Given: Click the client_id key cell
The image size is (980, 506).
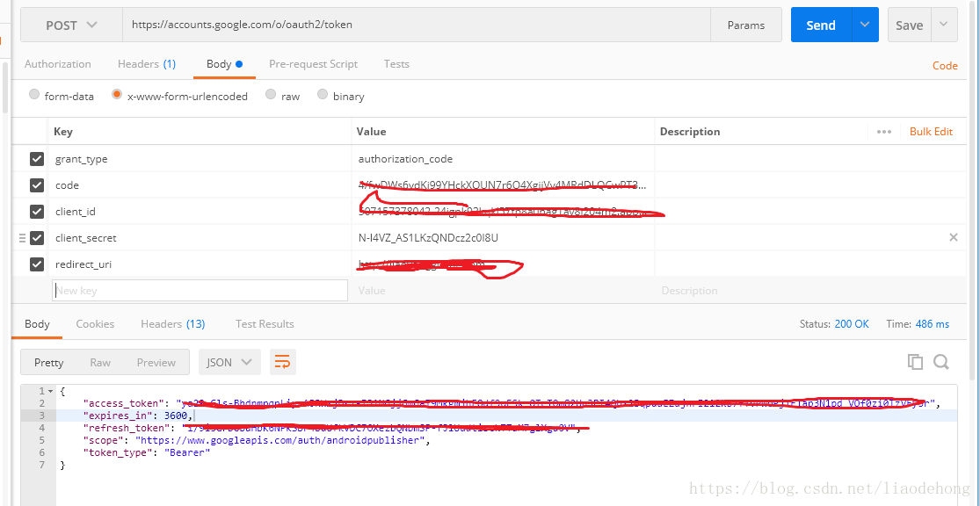Looking at the screenshot, I should click(x=200, y=212).
